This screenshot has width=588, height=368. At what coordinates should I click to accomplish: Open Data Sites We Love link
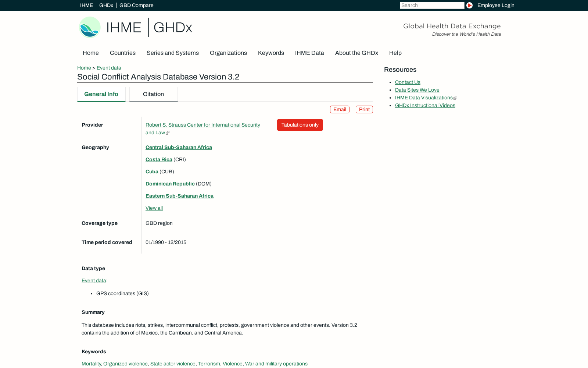[x=417, y=90]
